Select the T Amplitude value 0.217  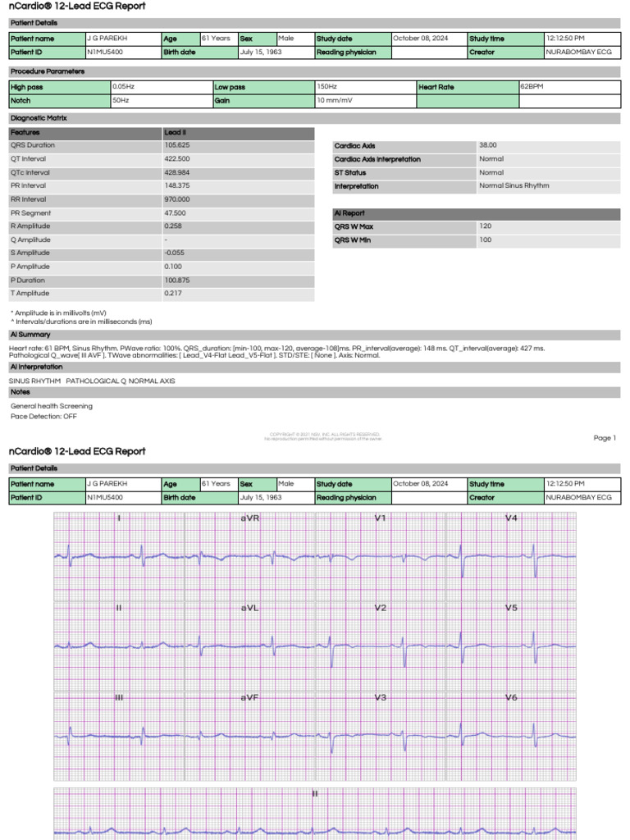[x=173, y=294]
